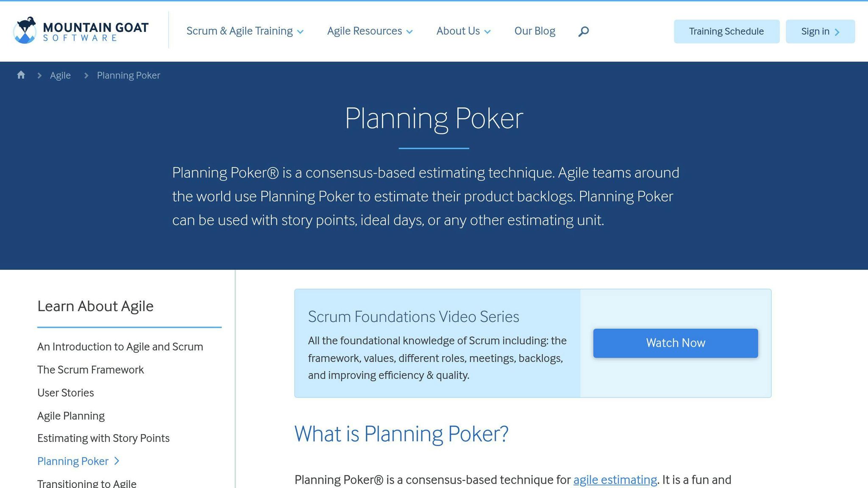Viewport: 868px width, 488px height.
Task: Select Estimating with Story Points
Action: (103, 438)
